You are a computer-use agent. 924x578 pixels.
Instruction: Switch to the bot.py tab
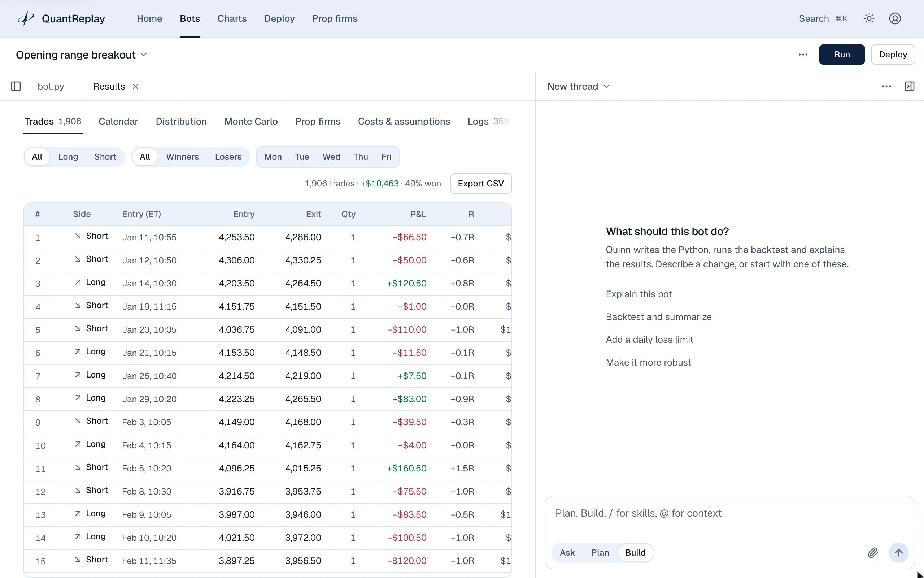pos(51,86)
